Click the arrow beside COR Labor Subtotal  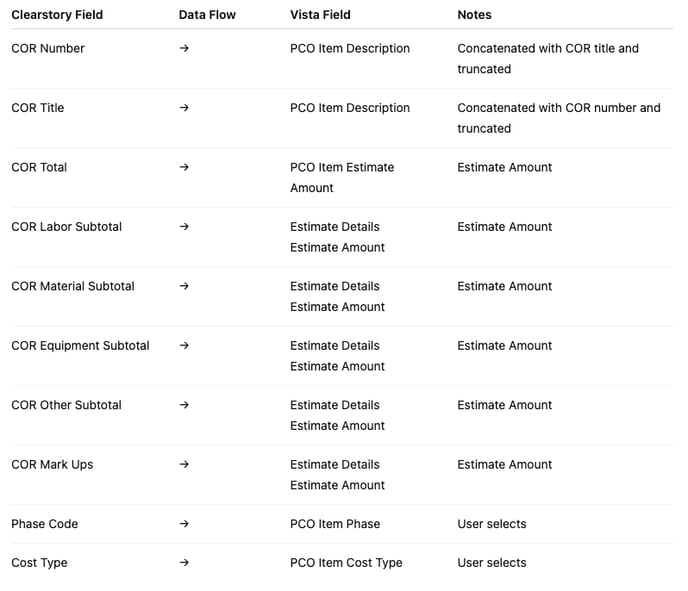tap(184, 227)
